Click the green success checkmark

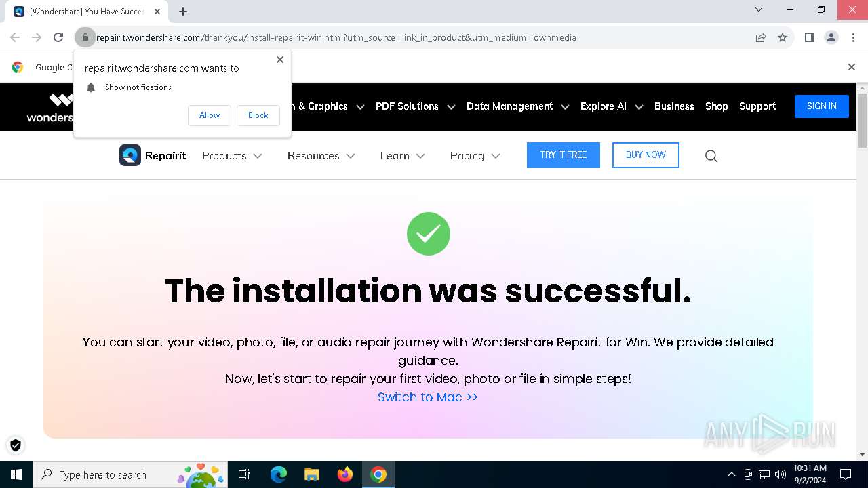pos(429,234)
